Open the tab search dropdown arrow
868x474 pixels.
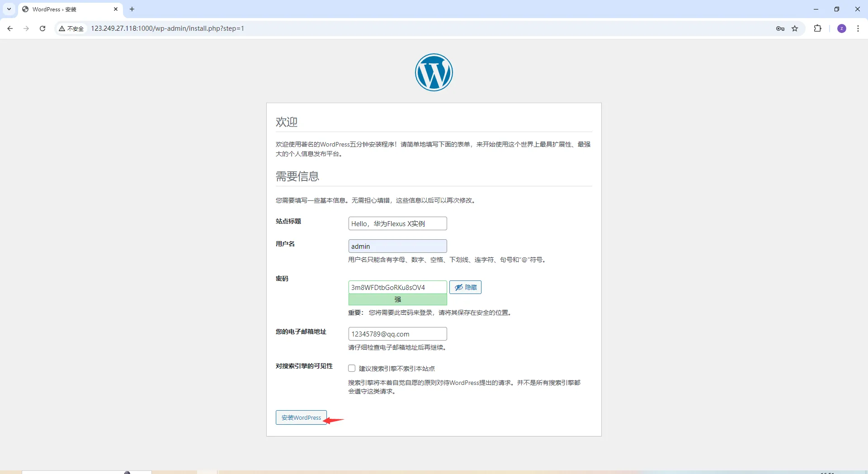[9, 9]
